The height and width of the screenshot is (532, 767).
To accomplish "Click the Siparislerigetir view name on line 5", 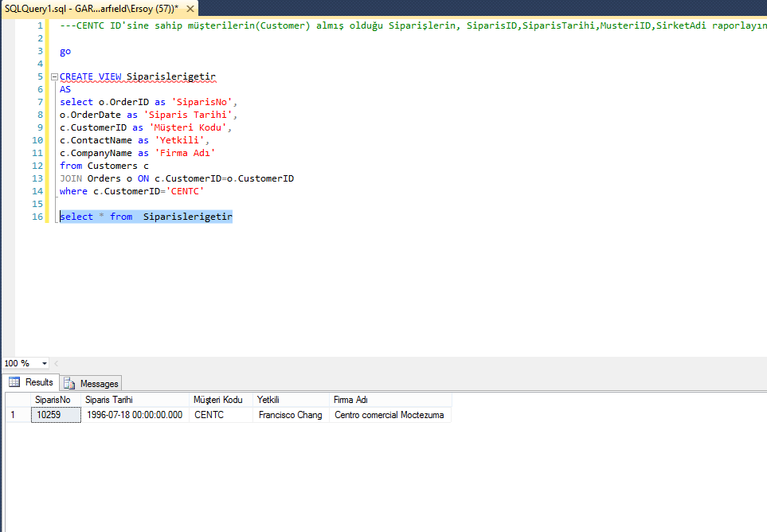I will click(x=170, y=76).
